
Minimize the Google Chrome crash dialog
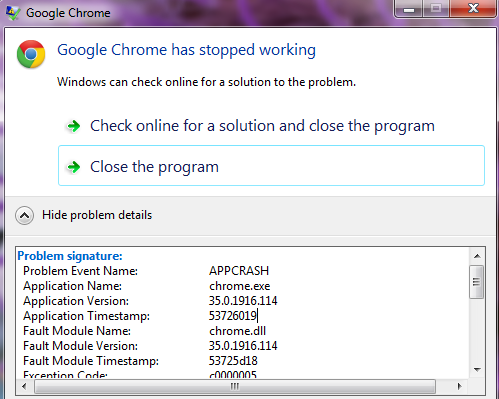(409, 8)
